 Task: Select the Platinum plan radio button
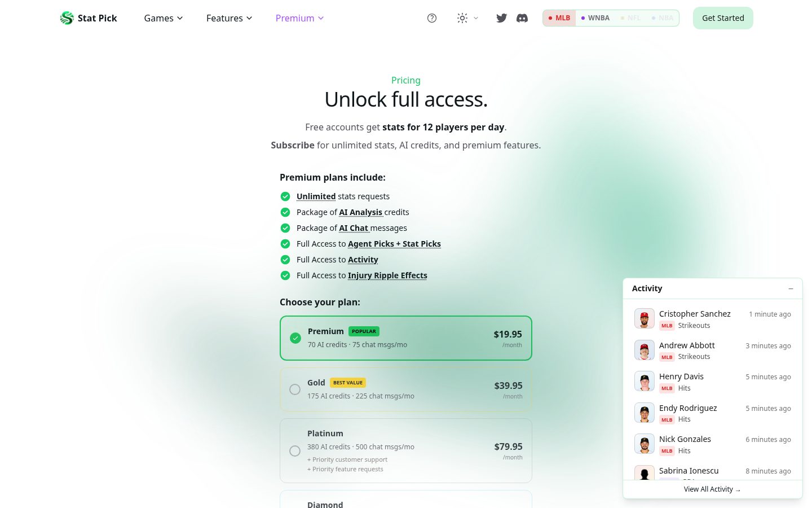click(295, 451)
